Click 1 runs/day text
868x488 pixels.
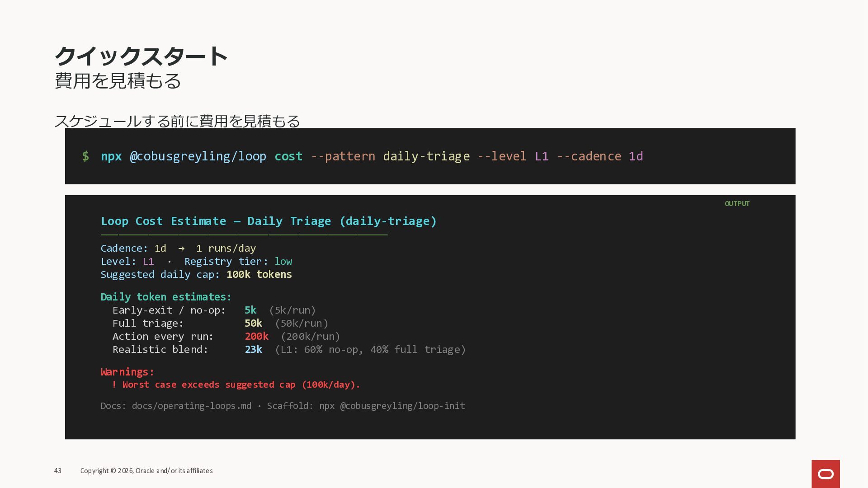pyautogui.click(x=226, y=248)
